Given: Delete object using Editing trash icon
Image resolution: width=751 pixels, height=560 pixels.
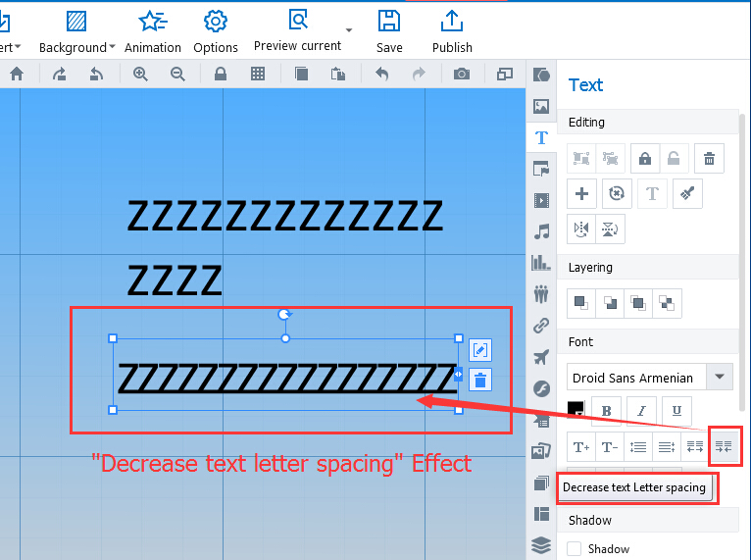Looking at the screenshot, I should [709, 158].
